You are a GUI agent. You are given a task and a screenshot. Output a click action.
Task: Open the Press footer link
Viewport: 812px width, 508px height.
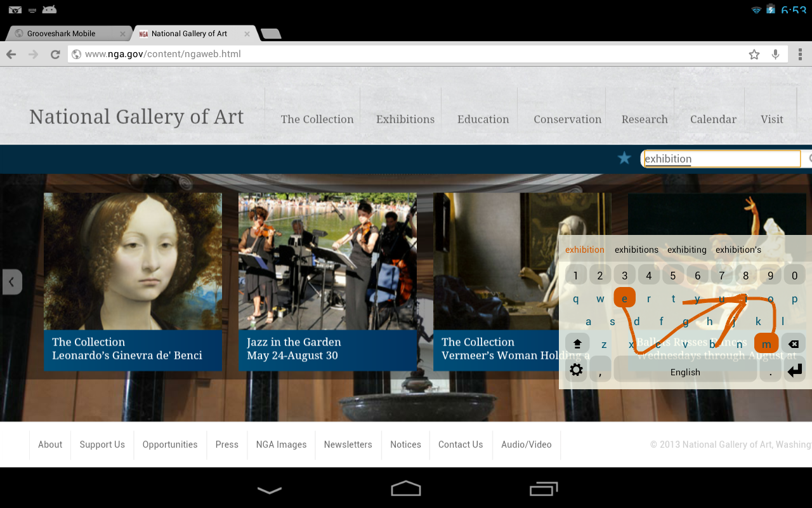point(226,444)
